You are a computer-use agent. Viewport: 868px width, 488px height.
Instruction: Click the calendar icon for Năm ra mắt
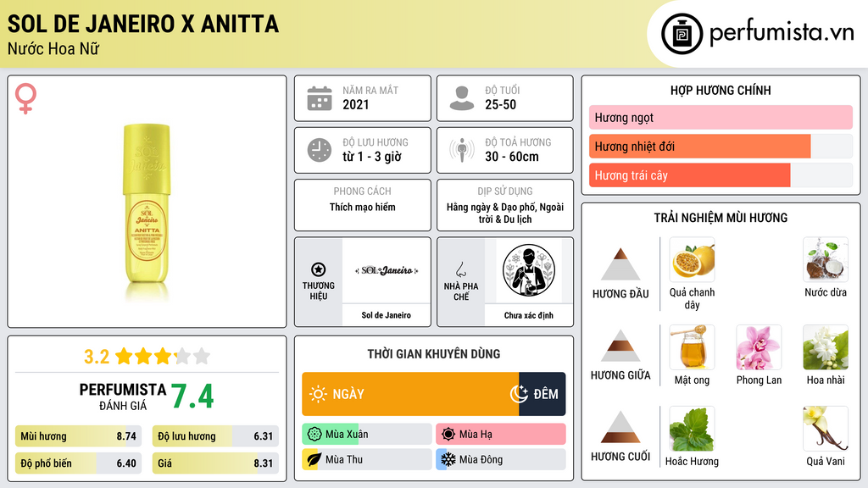point(320,98)
